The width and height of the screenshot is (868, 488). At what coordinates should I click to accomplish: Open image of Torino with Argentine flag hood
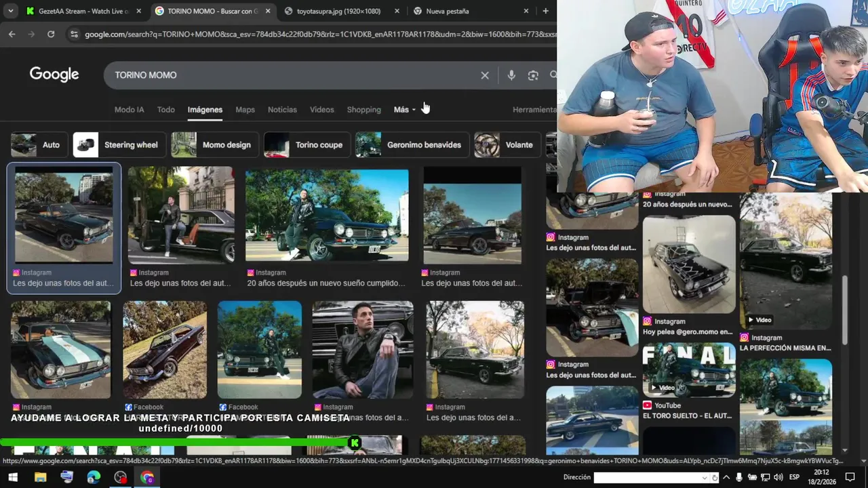pyautogui.click(x=60, y=350)
